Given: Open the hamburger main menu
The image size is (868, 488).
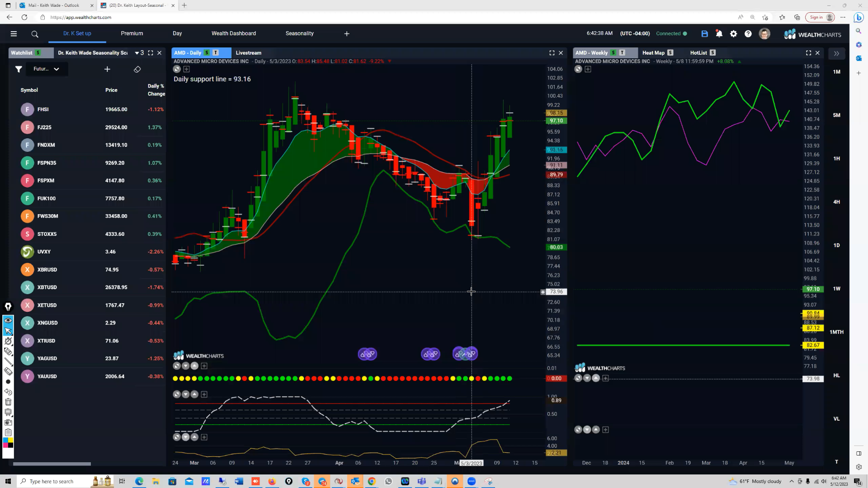Looking at the screenshot, I should (x=14, y=33).
